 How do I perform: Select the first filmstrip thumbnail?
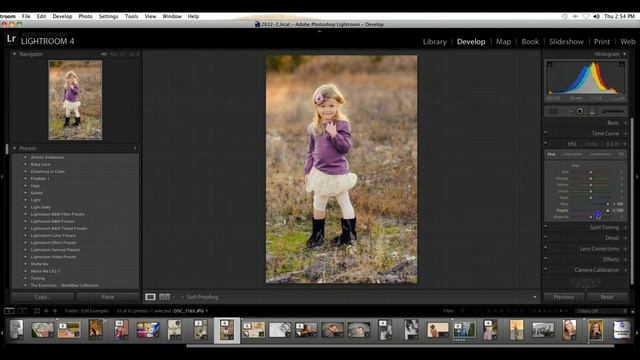coord(16,329)
